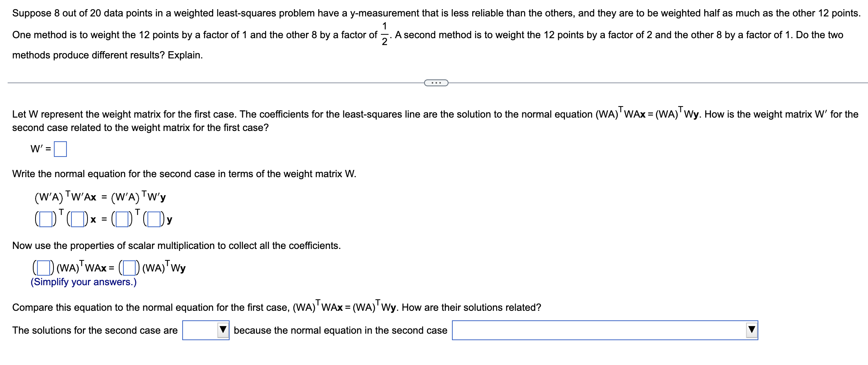This screenshot has height=365, width=868.
Task: Click the coefficient box before (WA)TWy
Action: (129, 268)
